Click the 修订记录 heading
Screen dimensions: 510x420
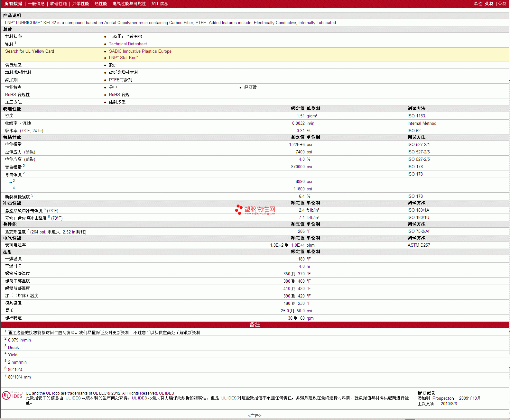pos(426,393)
